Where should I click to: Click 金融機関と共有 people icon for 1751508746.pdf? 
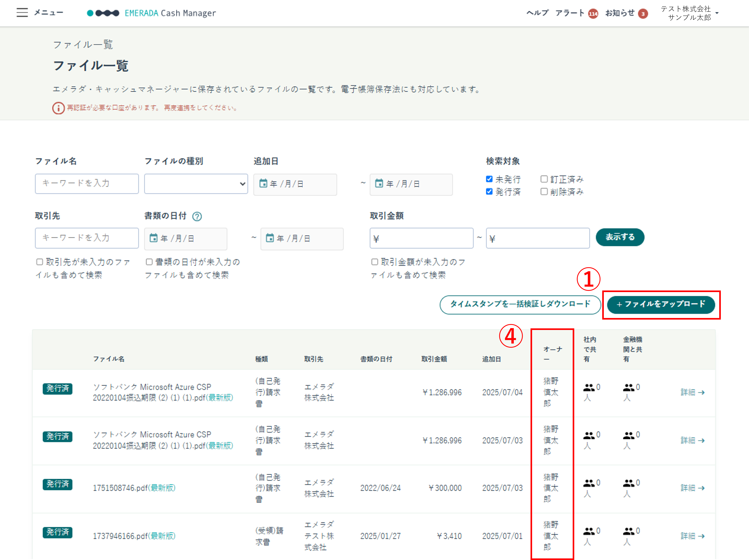coord(629,484)
